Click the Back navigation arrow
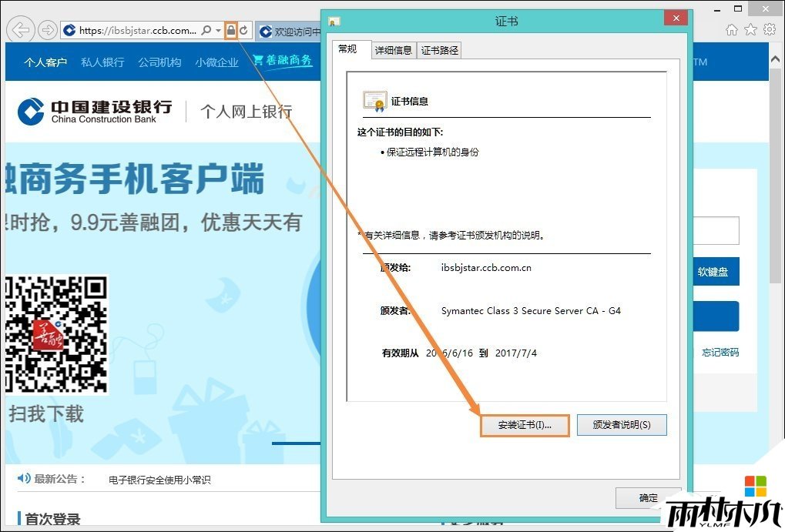Screen dimensions: 785x532 click(x=19, y=30)
